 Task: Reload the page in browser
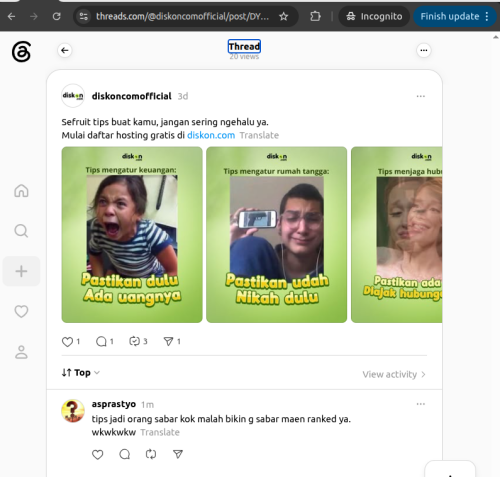57,16
